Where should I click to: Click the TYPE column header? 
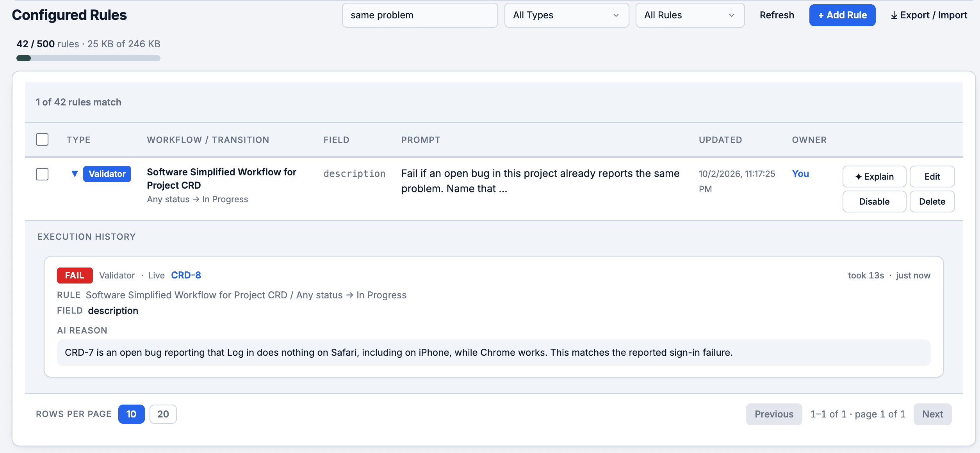78,140
